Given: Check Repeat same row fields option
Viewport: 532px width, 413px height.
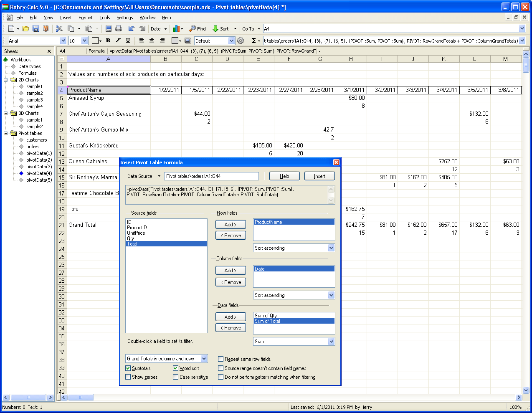Looking at the screenshot, I should (221, 359).
